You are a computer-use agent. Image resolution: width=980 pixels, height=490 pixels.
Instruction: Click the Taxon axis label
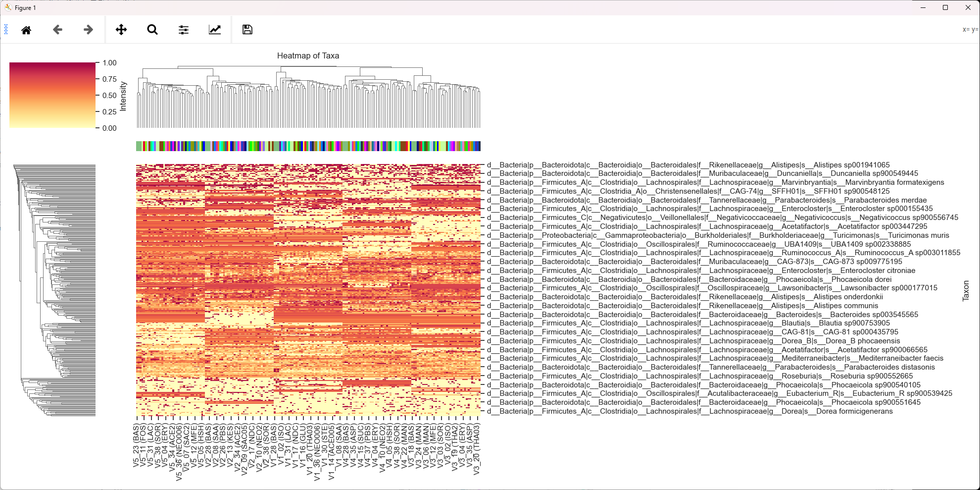pyautogui.click(x=966, y=291)
